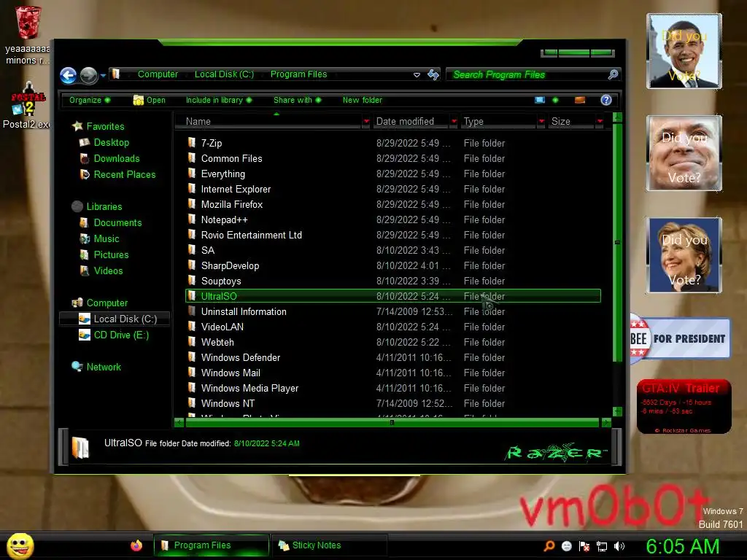Open the Music library
Viewport: 747px width, 560px height.
click(x=107, y=239)
